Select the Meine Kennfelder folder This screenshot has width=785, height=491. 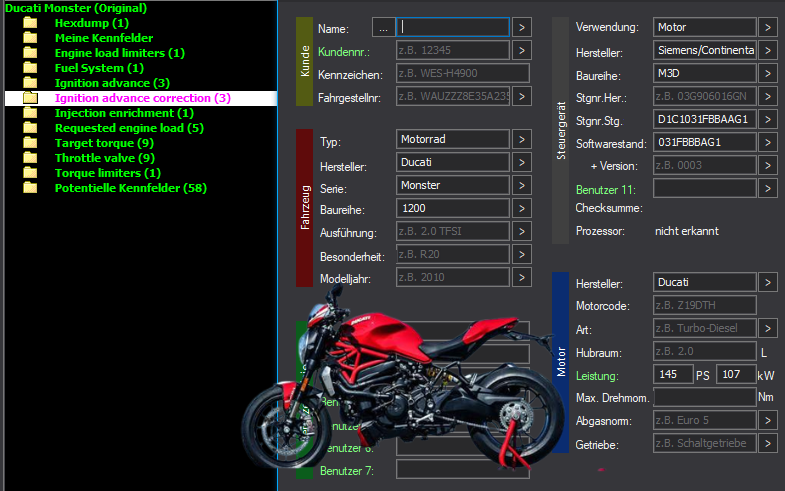tap(104, 38)
